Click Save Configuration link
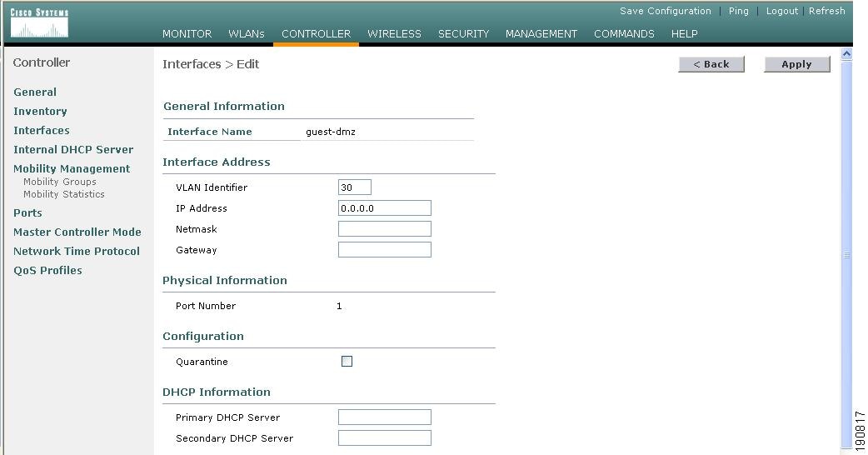The image size is (868, 455). click(666, 11)
